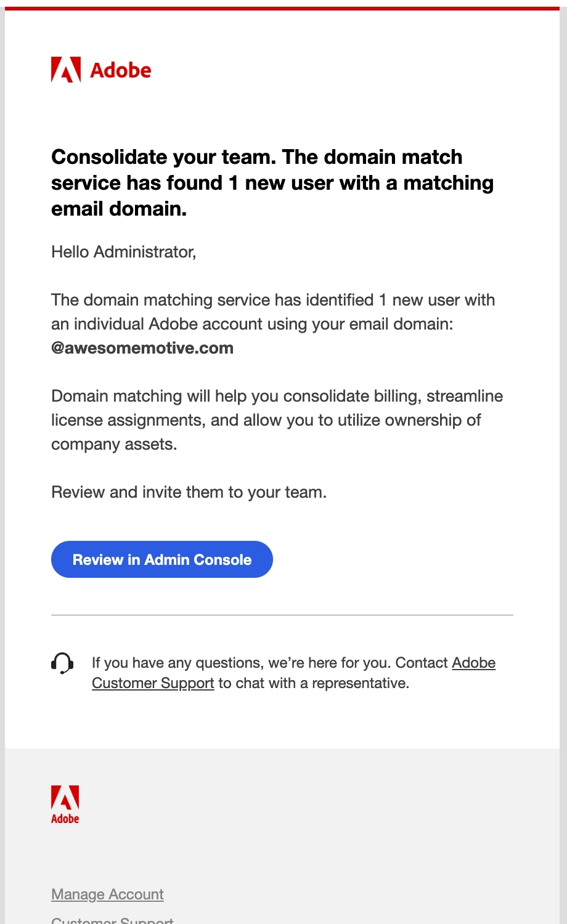
Task: Click the Review in Admin Console button
Action: (161, 559)
